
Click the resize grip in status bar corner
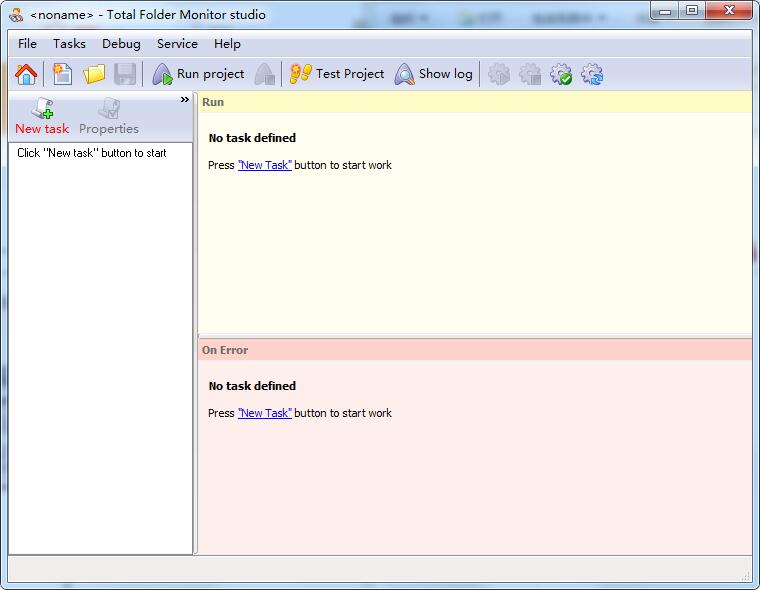(746, 576)
